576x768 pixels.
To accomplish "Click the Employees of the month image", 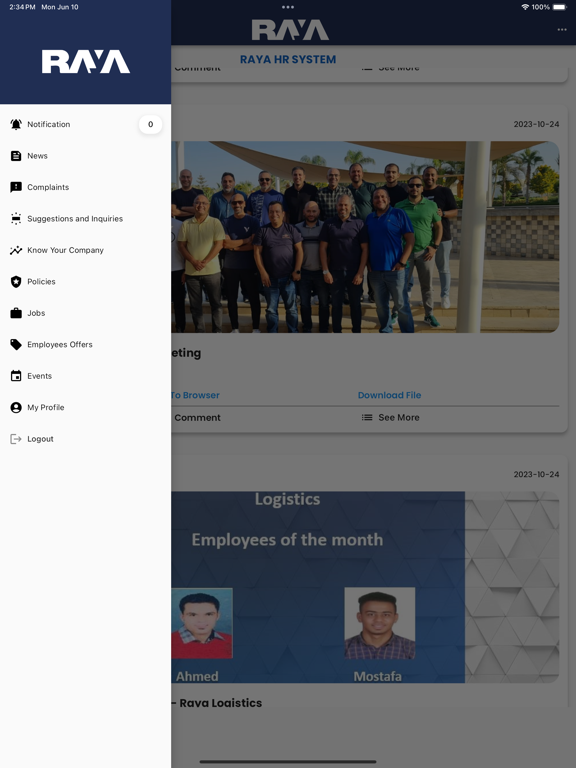I will point(365,587).
